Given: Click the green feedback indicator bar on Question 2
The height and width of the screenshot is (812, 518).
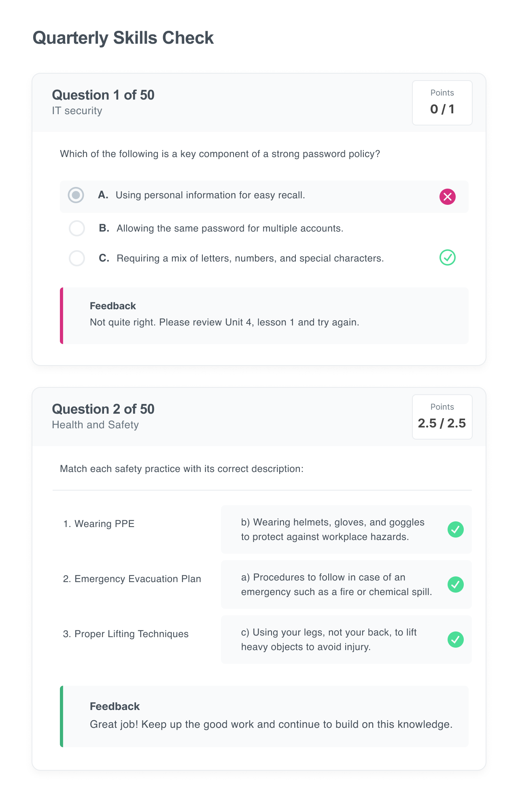Looking at the screenshot, I should [x=62, y=716].
